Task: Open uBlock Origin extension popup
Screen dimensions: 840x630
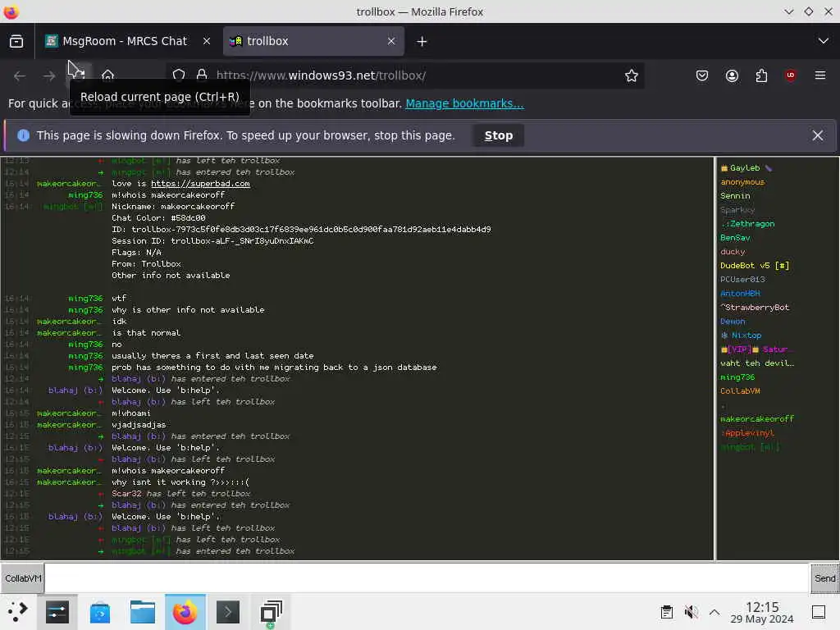Action: pyautogui.click(x=791, y=75)
